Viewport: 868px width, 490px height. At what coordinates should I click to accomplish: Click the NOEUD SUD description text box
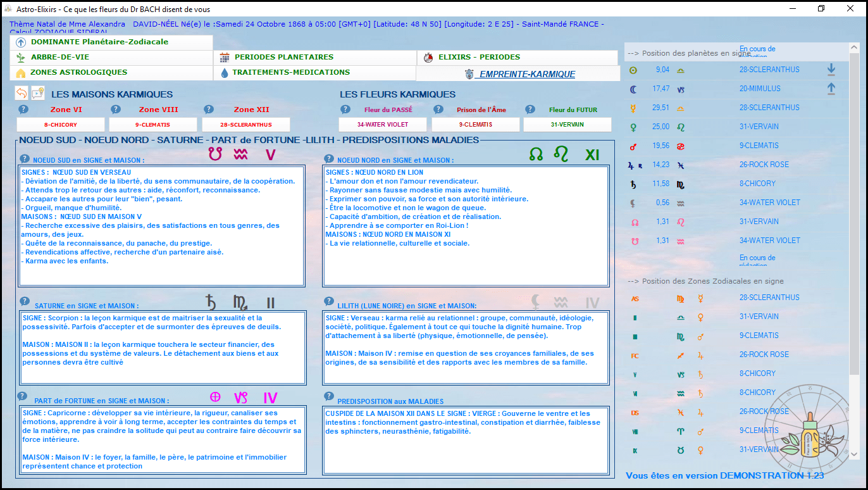(x=162, y=226)
